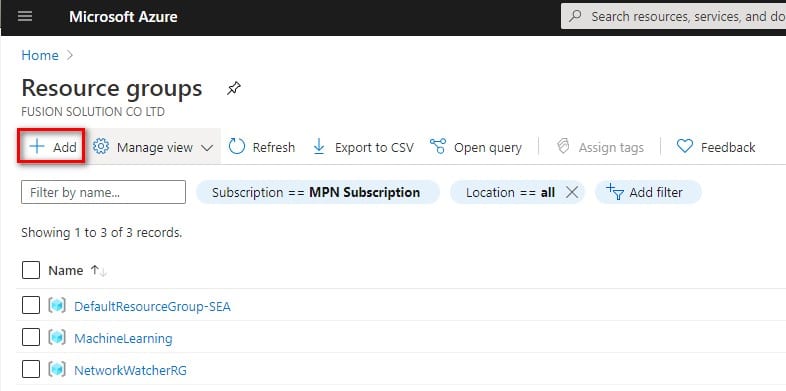
Task: Pin Resource groups to dashboard
Action: 234,89
